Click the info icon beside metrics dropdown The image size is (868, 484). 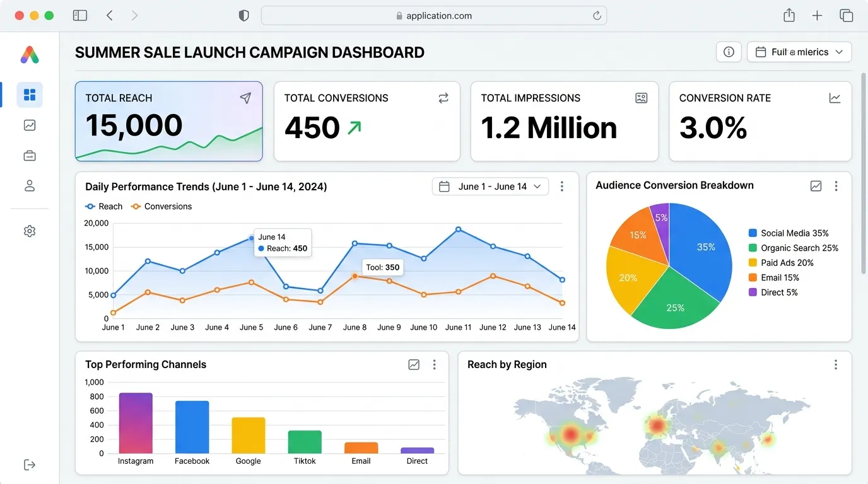729,52
